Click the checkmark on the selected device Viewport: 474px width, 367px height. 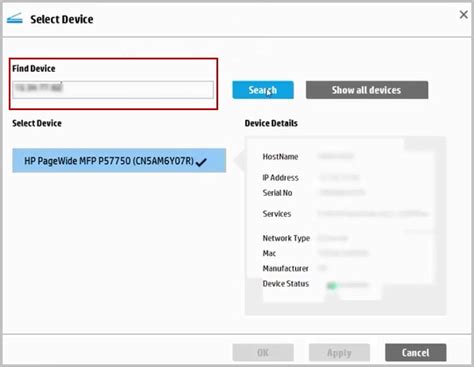(x=201, y=162)
